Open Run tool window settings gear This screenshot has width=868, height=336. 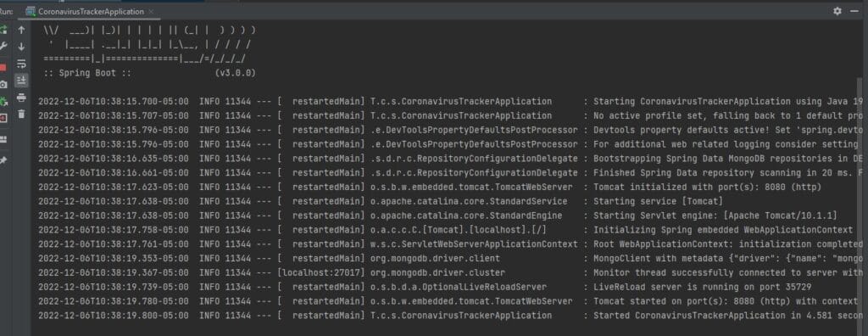pos(837,11)
